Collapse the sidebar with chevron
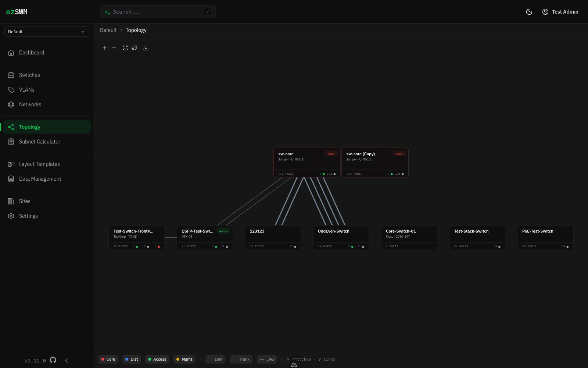This screenshot has width=588, height=368. point(67,361)
